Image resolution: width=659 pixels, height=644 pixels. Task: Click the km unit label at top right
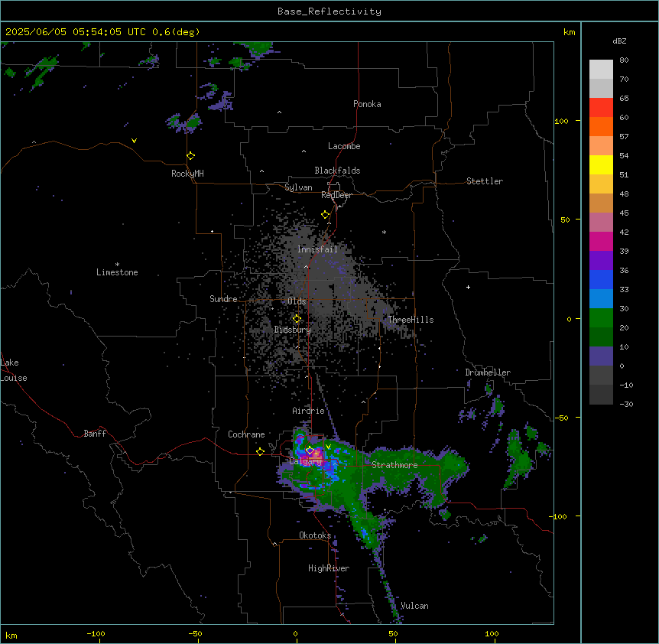pyautogui.click(x=569, y=32)
